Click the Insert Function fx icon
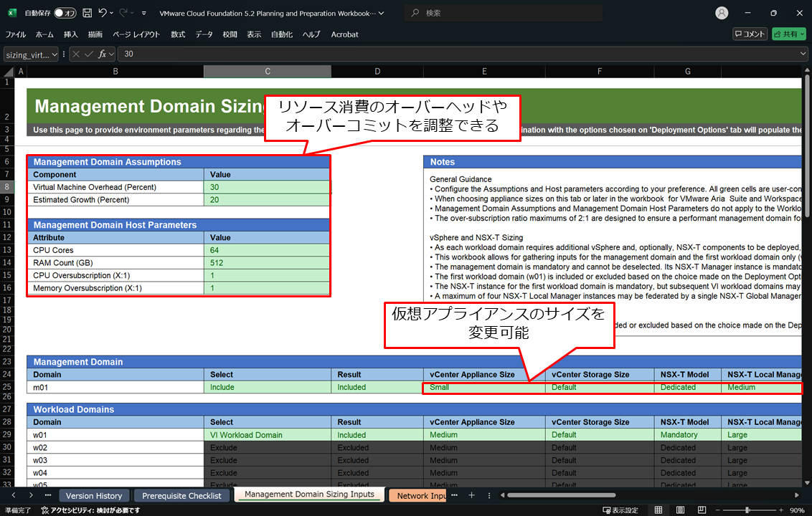This screenshot has width=812, height=516. coord(103,54)
